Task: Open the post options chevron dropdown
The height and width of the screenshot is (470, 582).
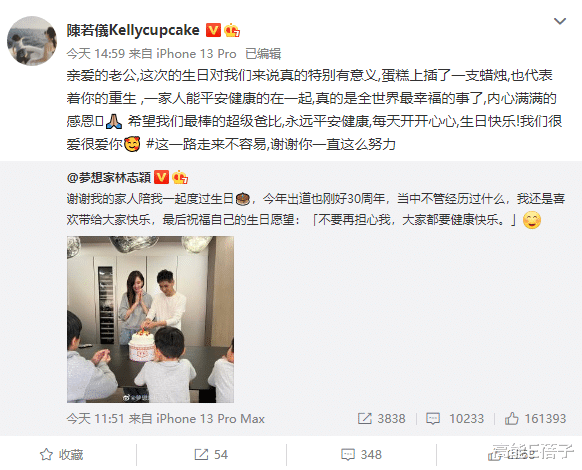Action: 560,22
